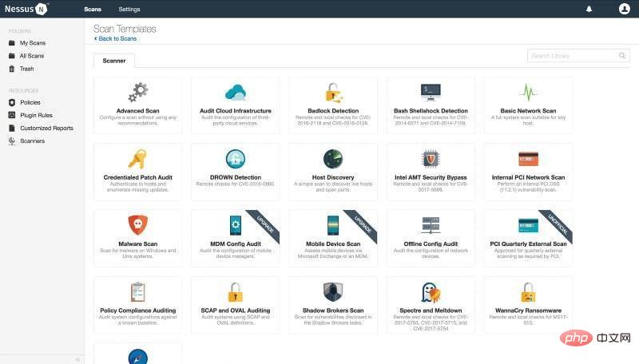Pick the Bash Shellshock Detection terminal icon
The image size is (639, 364).
coord(431,93)
